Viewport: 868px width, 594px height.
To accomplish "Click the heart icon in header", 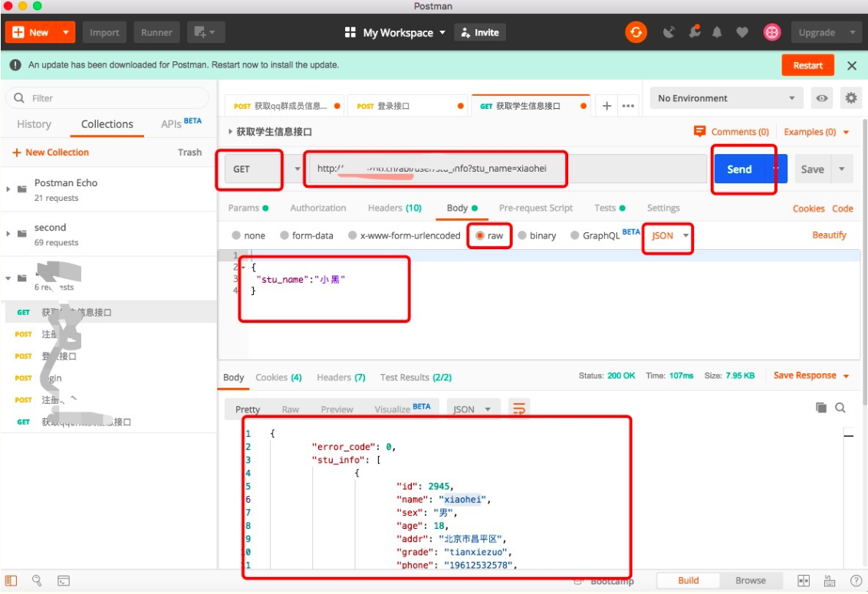I will (x=742, y=32).
